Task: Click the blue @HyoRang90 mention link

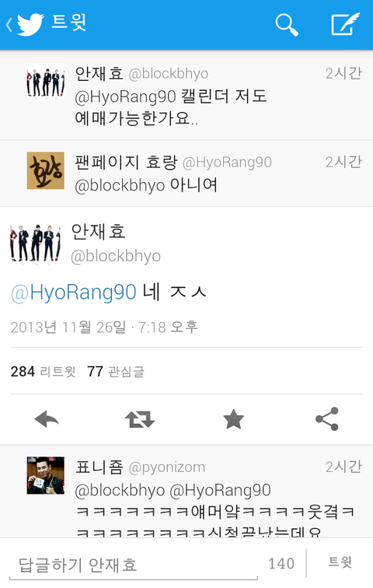Action: point(73,292)
